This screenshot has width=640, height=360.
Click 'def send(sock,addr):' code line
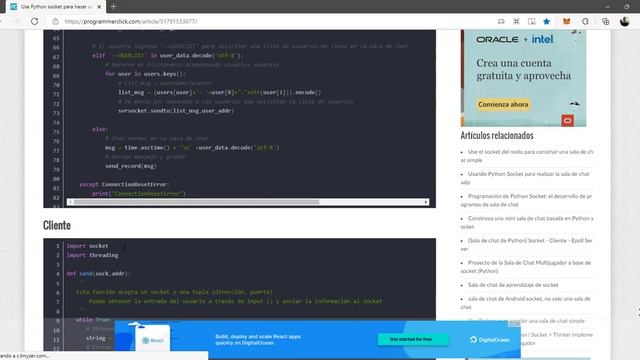tap(98, 273)
